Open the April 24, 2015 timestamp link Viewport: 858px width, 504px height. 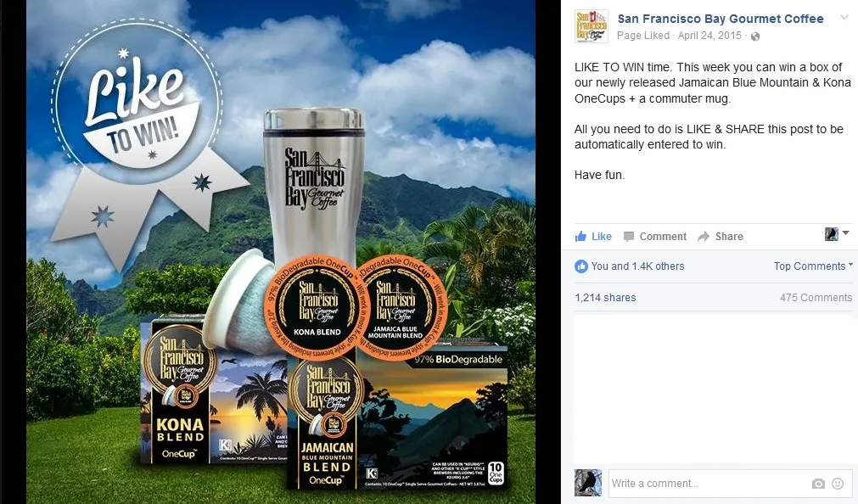coord(709,36)
